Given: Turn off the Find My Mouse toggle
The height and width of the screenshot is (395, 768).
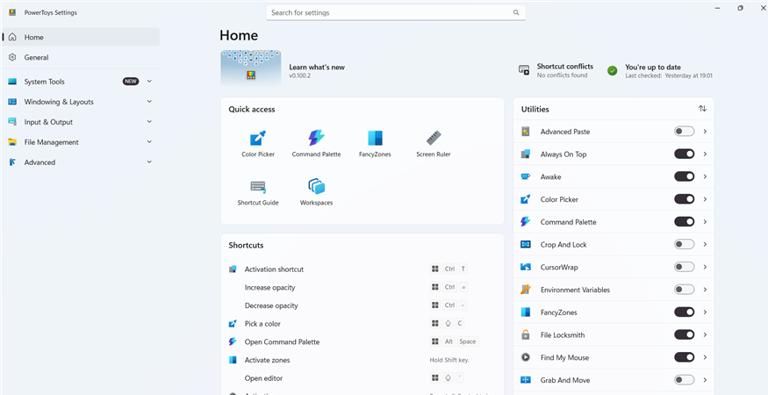Looking at the screenshot, I should tap(684, 357).
